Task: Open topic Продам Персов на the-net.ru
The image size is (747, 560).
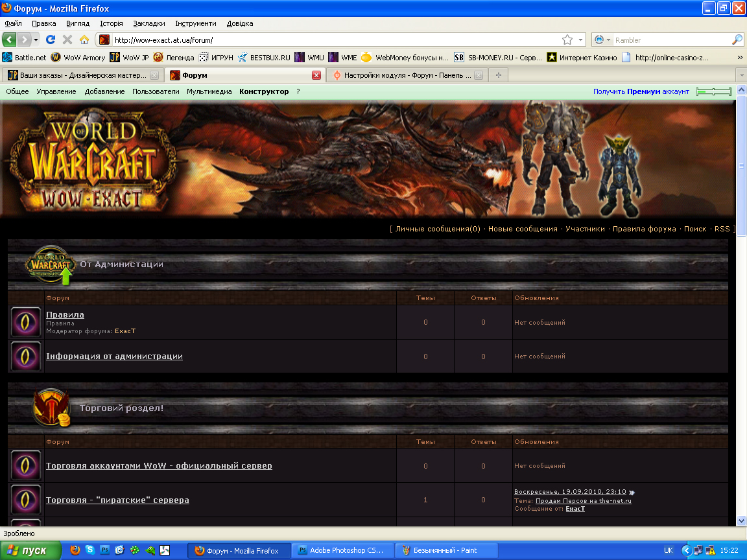Action: click(584, 501)
